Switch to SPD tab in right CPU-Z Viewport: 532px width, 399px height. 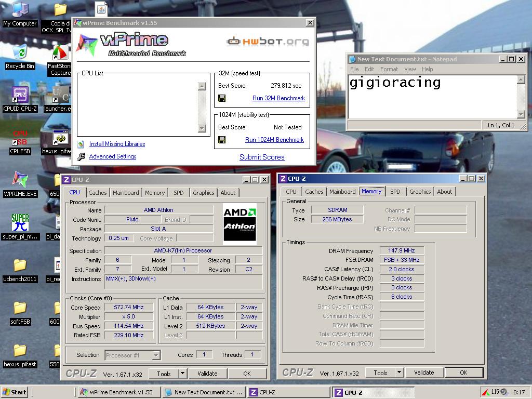395,192
